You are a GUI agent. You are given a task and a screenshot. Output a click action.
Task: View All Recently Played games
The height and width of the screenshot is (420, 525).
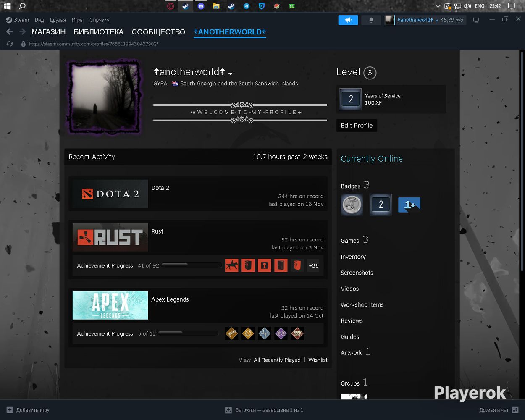[x=277, y=360]
